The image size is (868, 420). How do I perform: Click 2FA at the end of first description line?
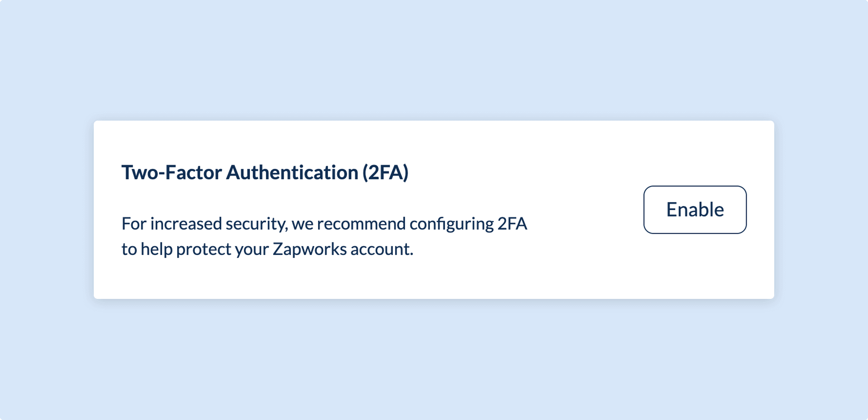click(512, 224)
